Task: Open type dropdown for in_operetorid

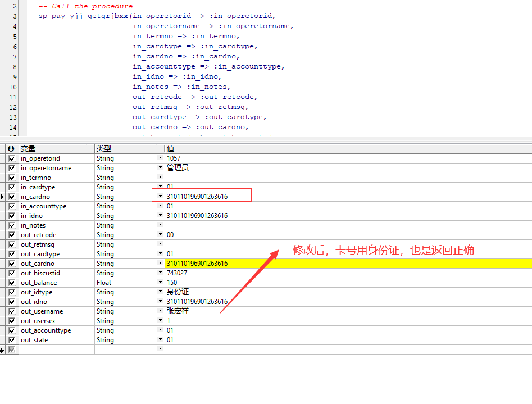Action: pyautogui.click(x=160, y=158)
